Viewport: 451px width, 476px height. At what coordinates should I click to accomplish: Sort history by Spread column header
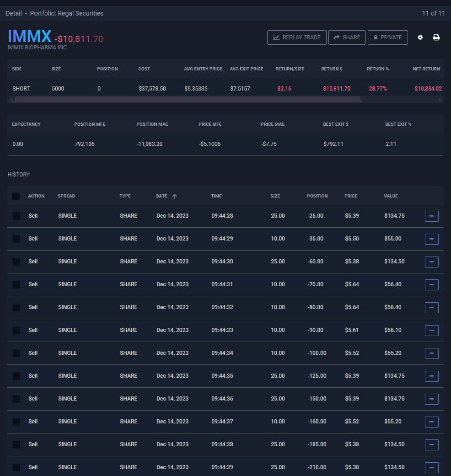click(66, 196)
